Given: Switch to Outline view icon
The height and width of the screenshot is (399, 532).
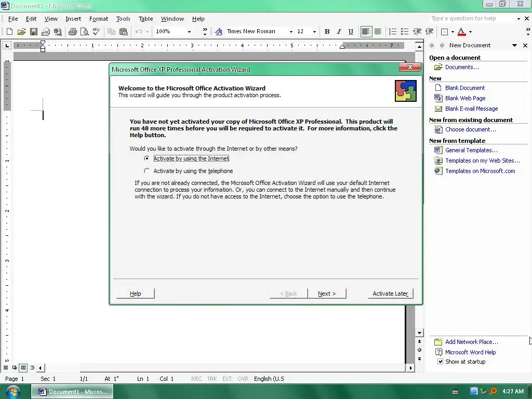Looking at the screenshot, I should pyautogui.click(x=32, y=367).
